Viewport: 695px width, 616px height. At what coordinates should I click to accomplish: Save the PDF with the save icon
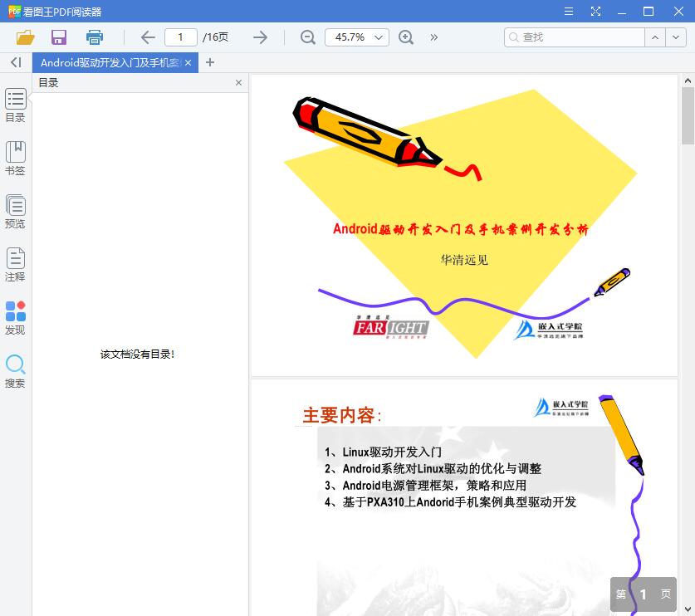tap(58, 37)
